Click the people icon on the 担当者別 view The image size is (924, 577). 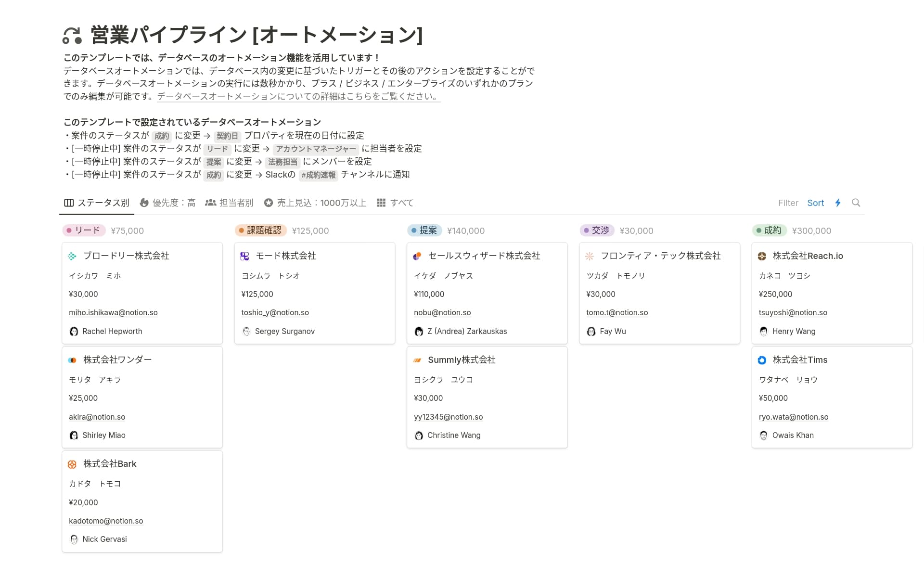(x=210, y=203)
